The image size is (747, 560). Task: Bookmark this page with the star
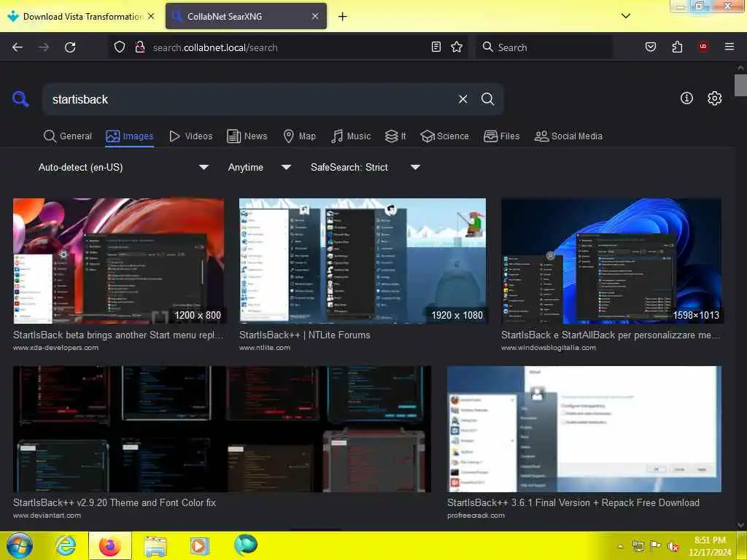tap(457, 47)
